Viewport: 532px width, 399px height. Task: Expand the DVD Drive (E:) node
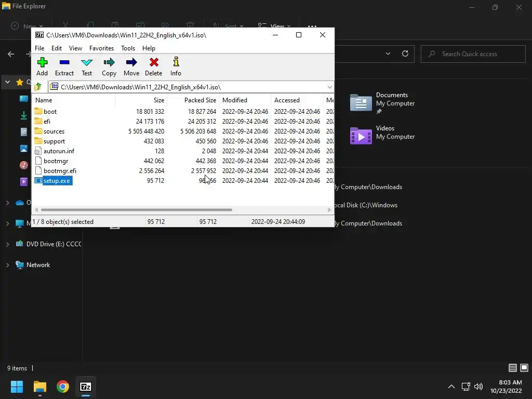click(7, 244)
